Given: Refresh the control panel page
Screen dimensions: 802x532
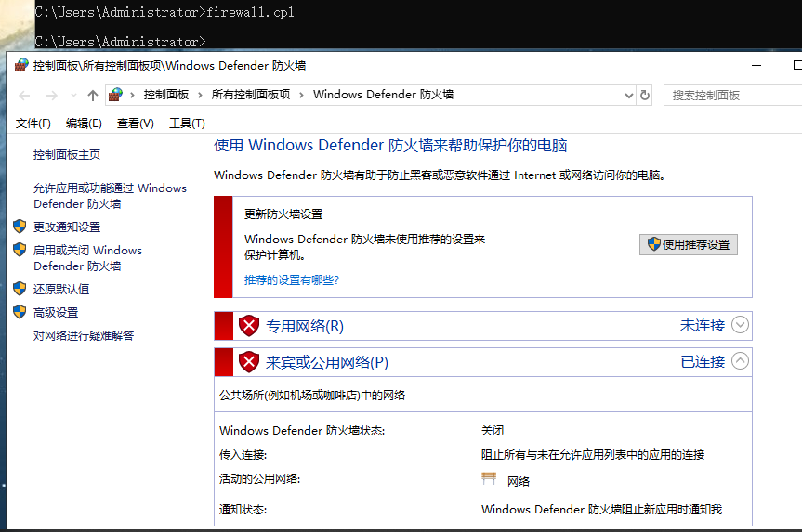Looking at the screenshot, I should [x=645, y=95].
